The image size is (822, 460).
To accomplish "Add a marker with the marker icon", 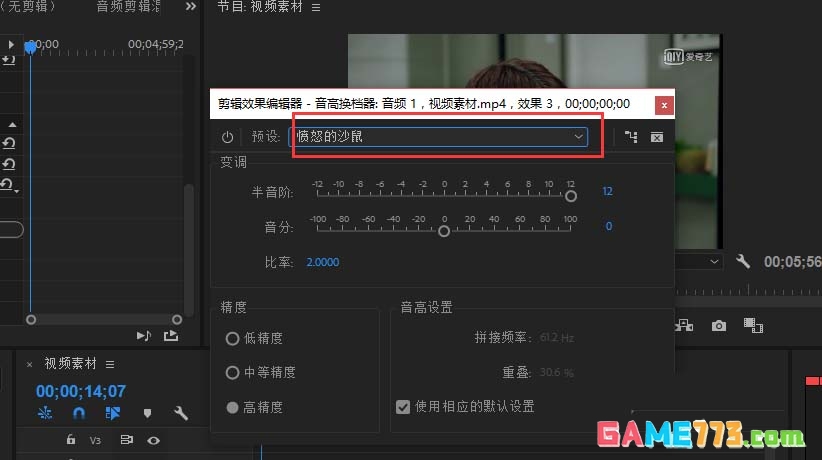I will click(x=147, y=413).
